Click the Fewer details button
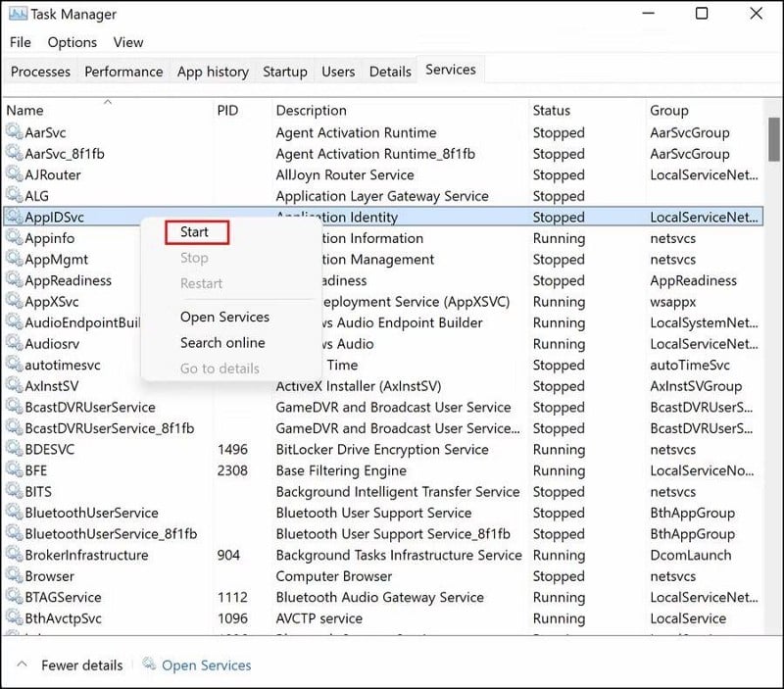The height and width of the screenshot is (689, 784). click(82, 665)
